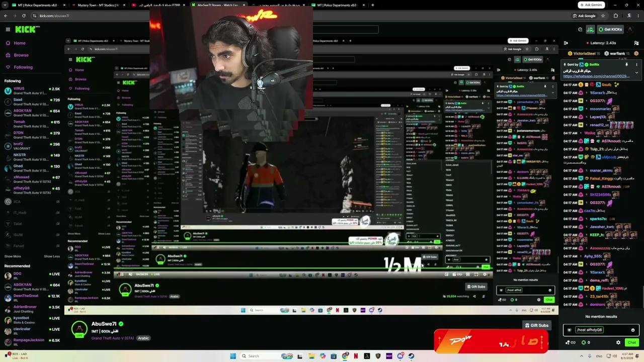
Task: Collapse the chat panel arrow icon
Action: pyautogui.click(x=566, y=43)
